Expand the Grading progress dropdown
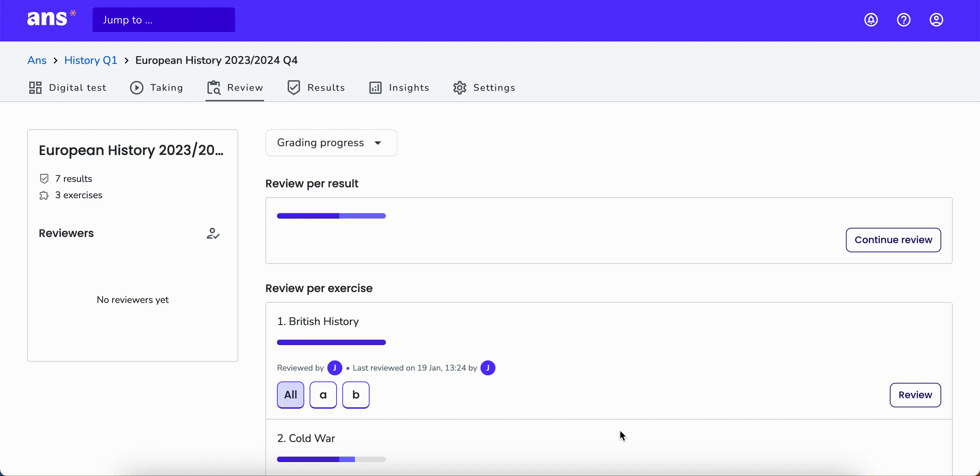 click(331, 142)
